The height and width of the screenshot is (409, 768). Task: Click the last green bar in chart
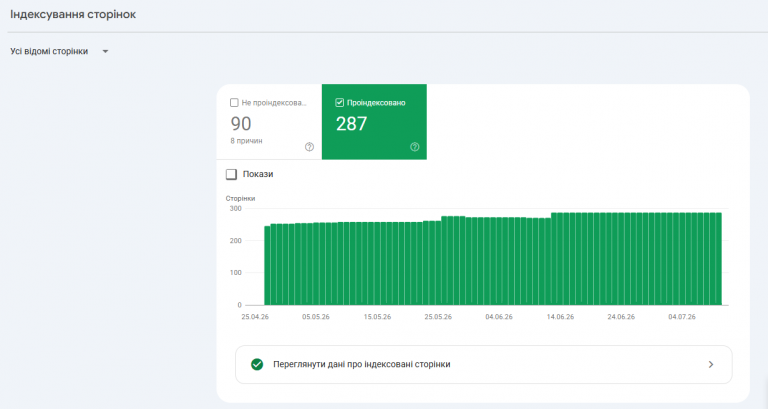(x=719, y=259)
